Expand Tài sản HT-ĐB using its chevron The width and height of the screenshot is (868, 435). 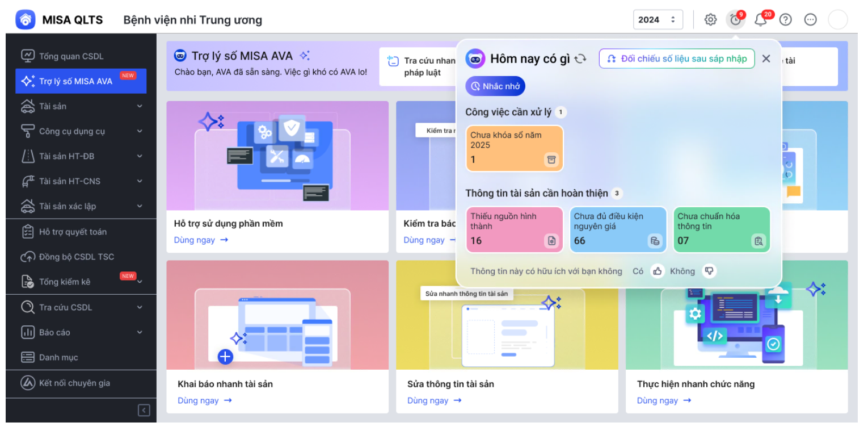tap(140, 156)
